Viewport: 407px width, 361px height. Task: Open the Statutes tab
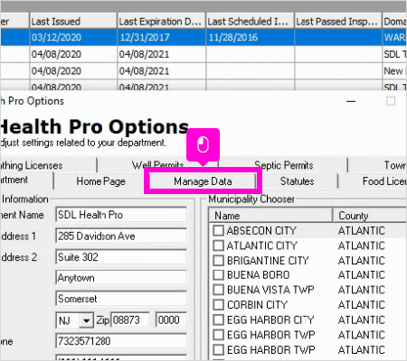coord(297,181)
